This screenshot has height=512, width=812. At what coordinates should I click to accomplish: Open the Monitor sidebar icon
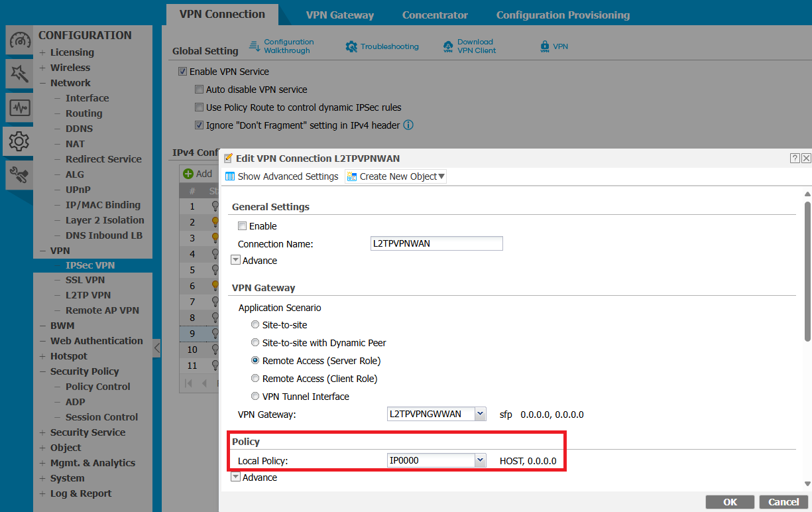tap(20, 107)
